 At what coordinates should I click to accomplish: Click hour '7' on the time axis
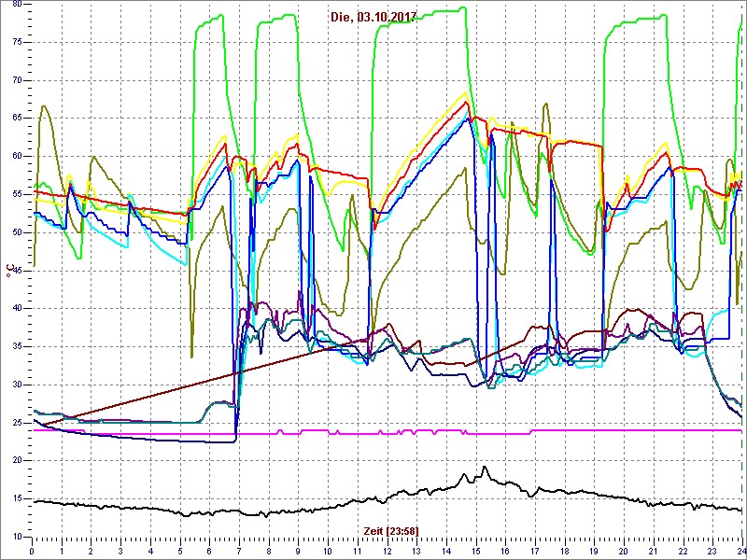239,550
